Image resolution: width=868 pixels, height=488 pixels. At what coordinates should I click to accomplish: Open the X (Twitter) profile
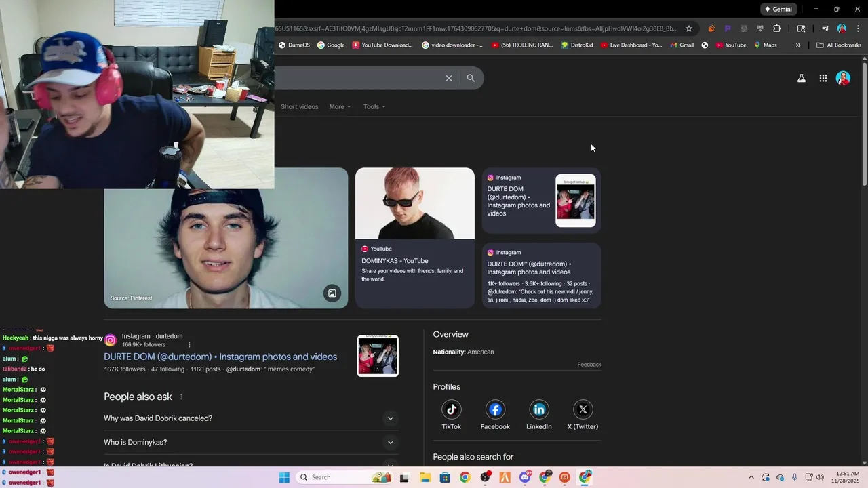coord(583,415)
